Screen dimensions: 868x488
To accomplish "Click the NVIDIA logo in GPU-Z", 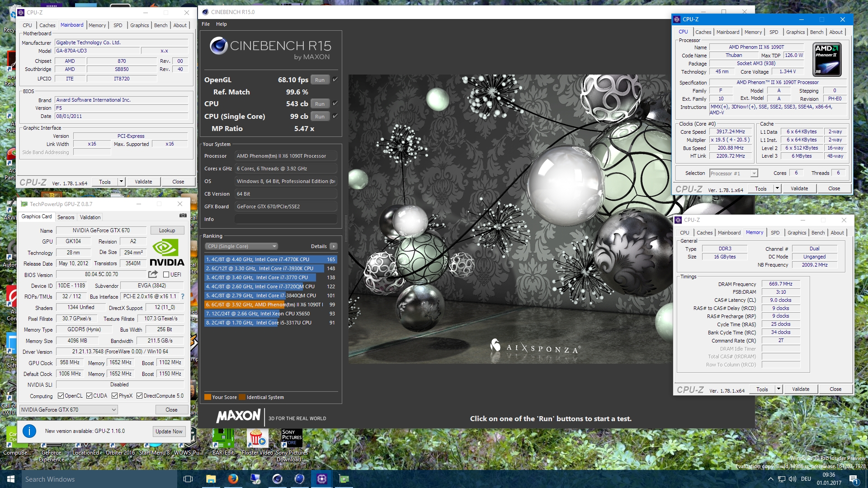I will click(167, 253).
